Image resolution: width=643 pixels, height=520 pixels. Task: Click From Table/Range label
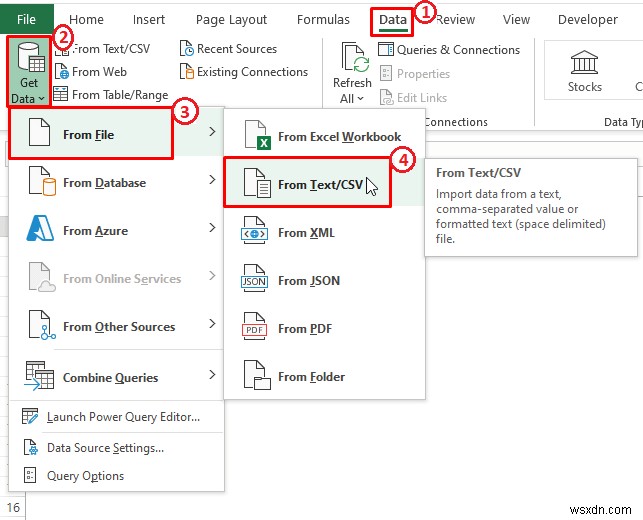[x=120, y=95]
